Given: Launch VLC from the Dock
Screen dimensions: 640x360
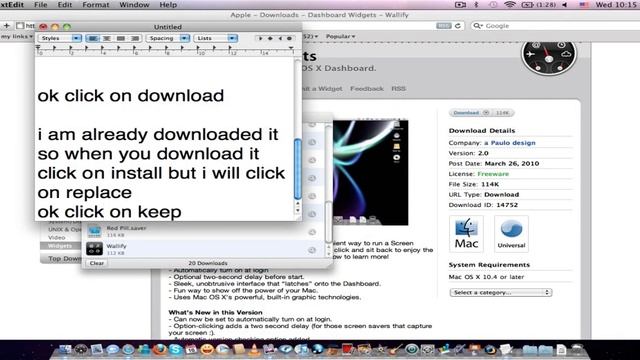Looking at the screenshot, I should tap(254, 349).
